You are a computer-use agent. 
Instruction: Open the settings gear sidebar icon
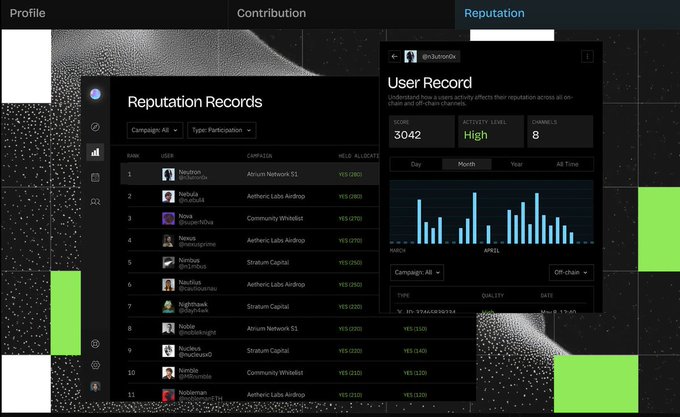tap(95, 365)
